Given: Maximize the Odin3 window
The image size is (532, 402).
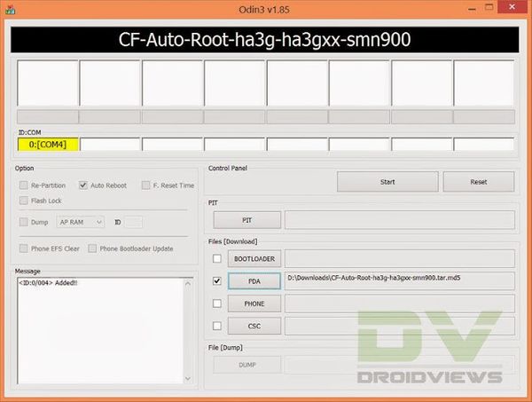Looking at the screenshot, I should tap(489, 7).
